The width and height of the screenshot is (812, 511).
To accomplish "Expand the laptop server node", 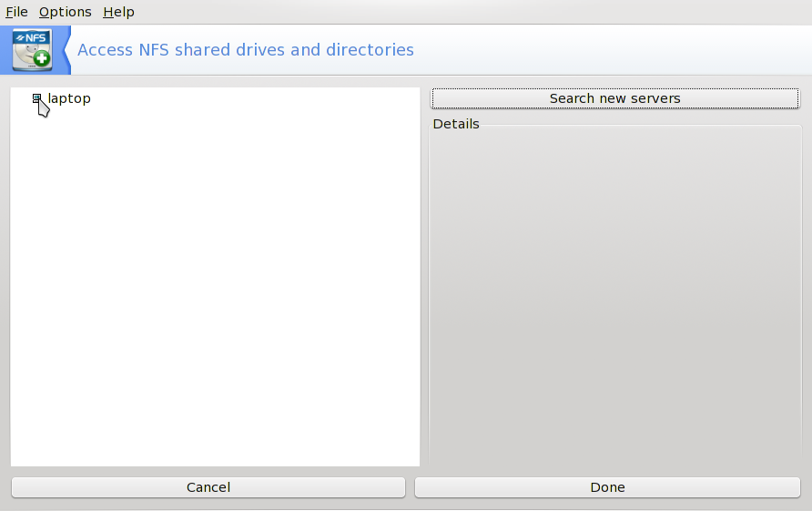I will (x=37, y=98).
